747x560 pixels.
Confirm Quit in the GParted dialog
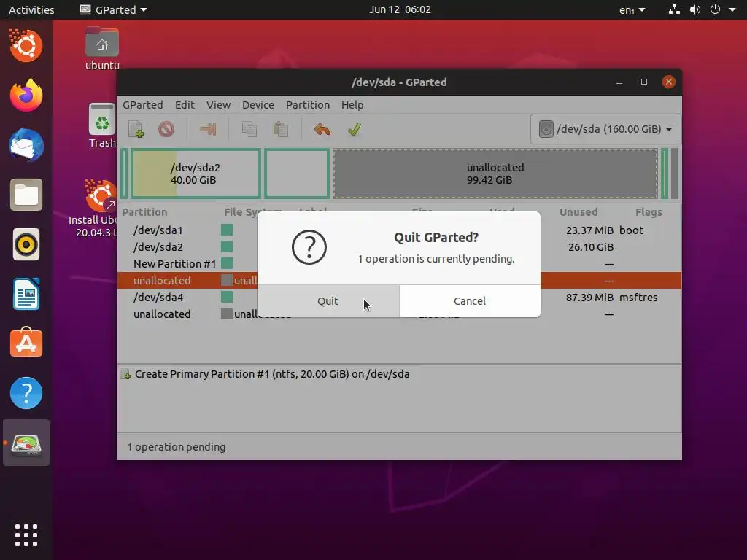pos(328,301)
